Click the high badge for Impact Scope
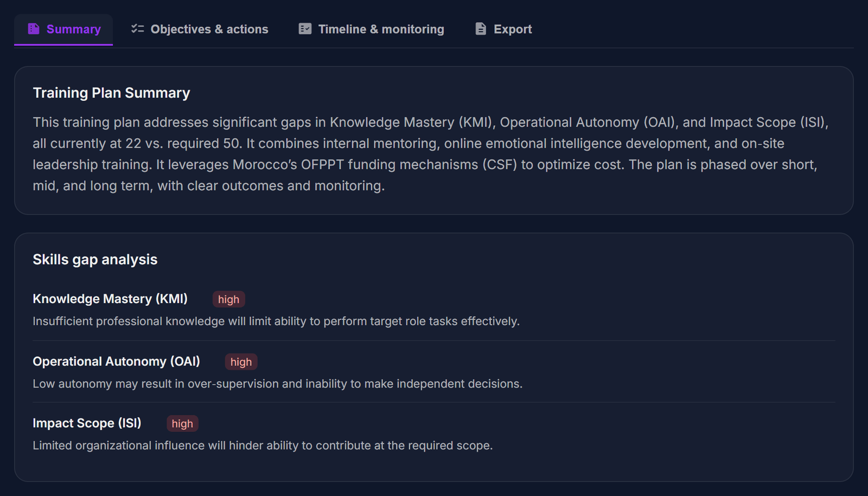 tap(182, 423)
